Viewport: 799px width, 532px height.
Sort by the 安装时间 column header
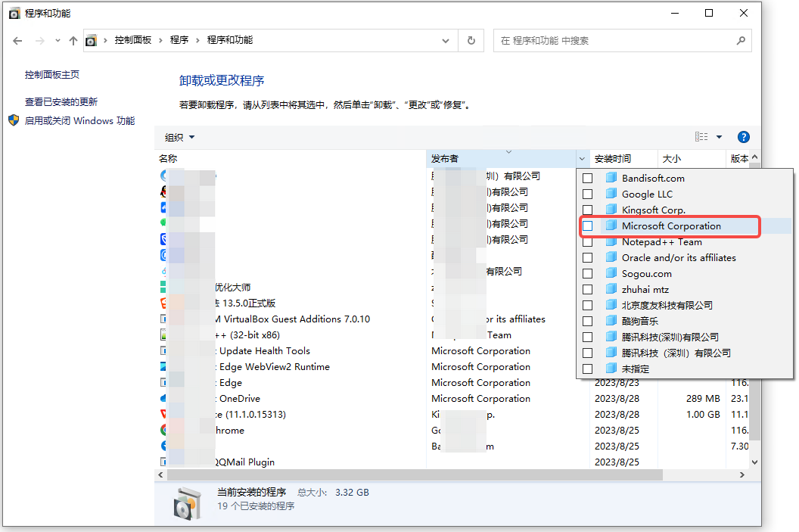pyautogui.click(x=623, y=158)
